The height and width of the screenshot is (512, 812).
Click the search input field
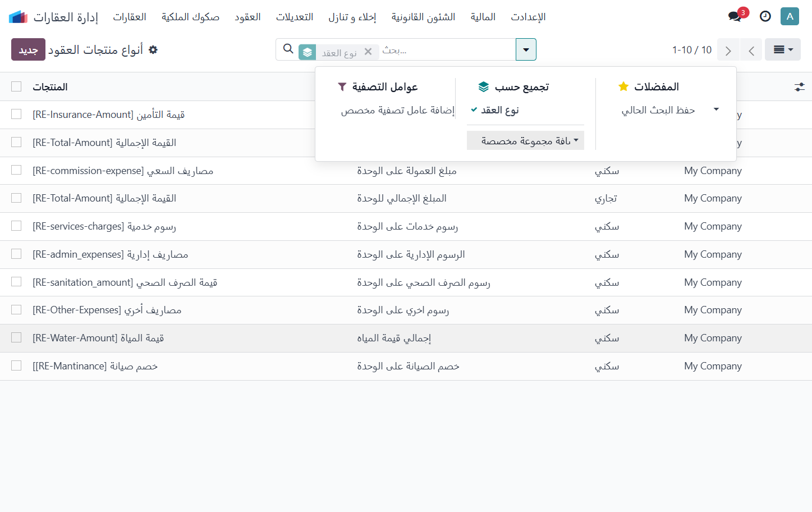tap(446, 50)
